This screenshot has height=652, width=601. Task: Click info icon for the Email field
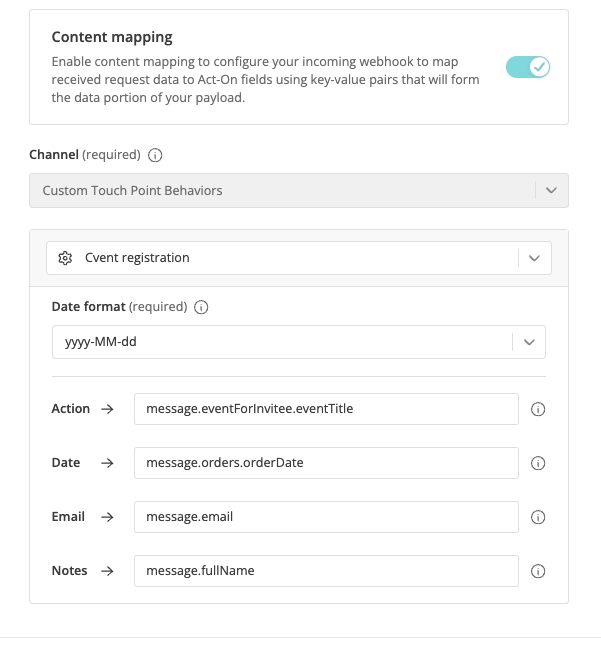point(538,517)
